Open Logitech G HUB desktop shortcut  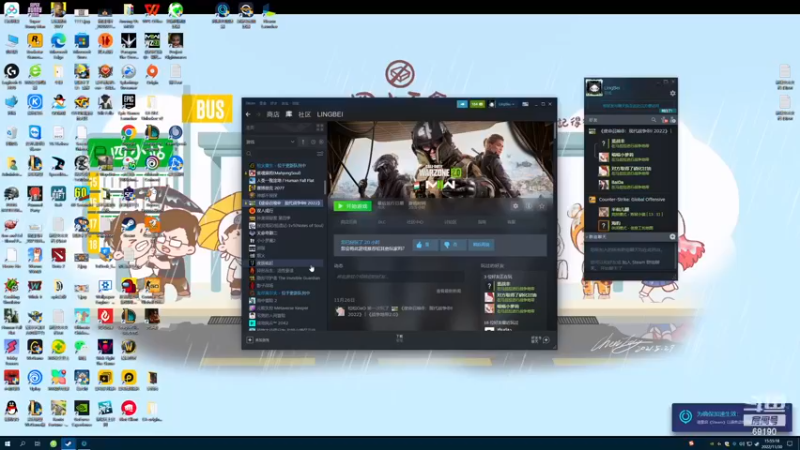coord(11,75)
